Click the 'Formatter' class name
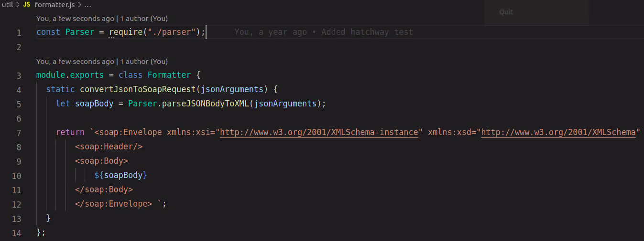 pos(169,75)
